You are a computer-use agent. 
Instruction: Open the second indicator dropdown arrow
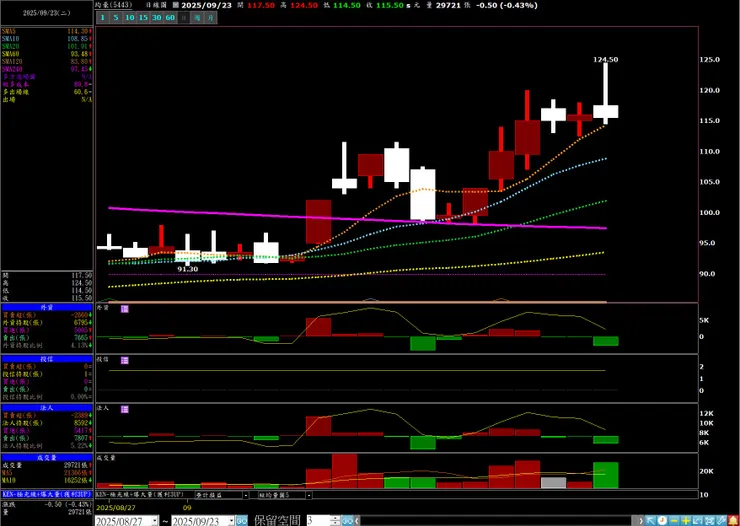[309, 495]
